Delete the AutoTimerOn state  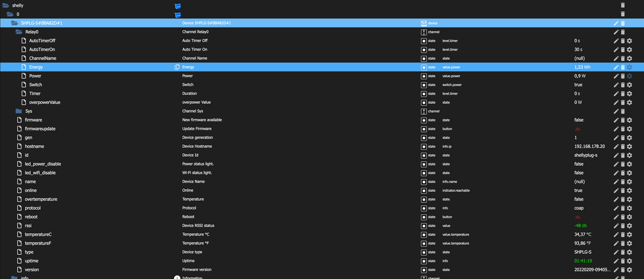point(623,49)
